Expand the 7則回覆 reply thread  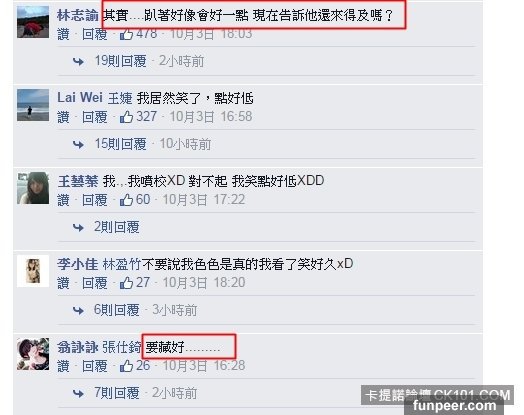117,393
